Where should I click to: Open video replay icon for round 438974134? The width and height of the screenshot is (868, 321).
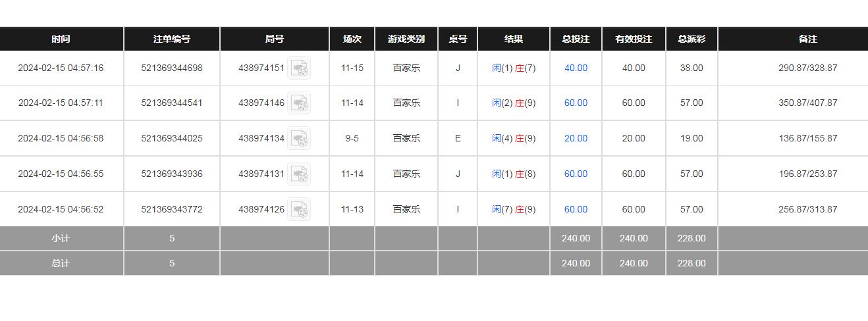tap(299, 138)
